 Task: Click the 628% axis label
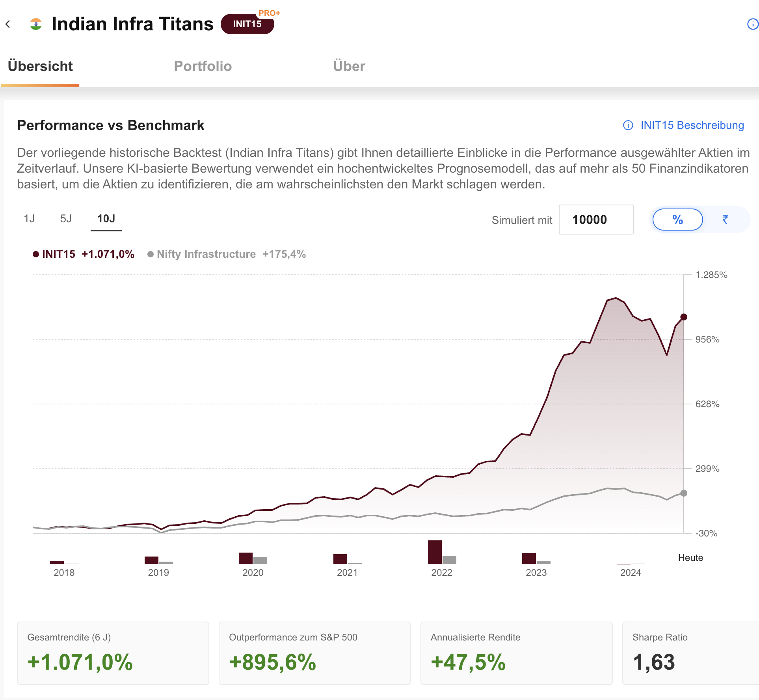pyautogui.click(x=707, y=404)
